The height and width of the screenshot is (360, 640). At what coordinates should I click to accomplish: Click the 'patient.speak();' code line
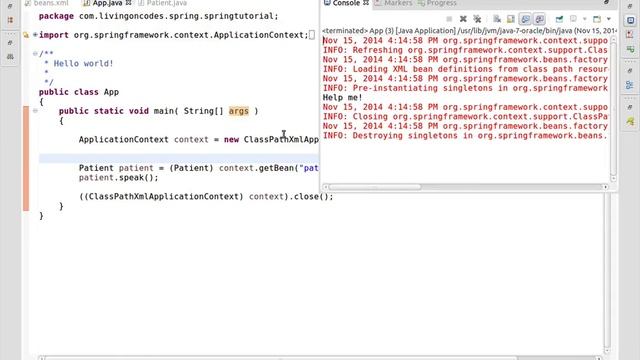point(118,178)
